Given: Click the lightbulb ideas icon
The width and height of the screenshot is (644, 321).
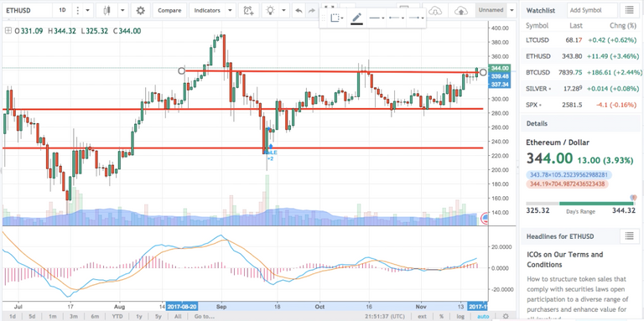Looking at the screenshot, I should pyautogui.click(x=270, y=10).
